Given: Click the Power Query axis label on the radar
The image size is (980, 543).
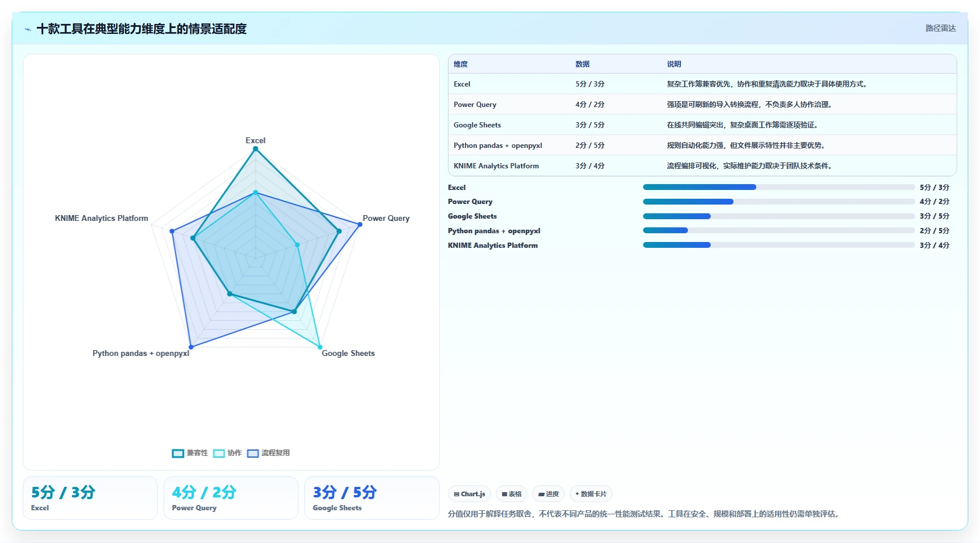Looking at the screenshot, I should [386, 218].
